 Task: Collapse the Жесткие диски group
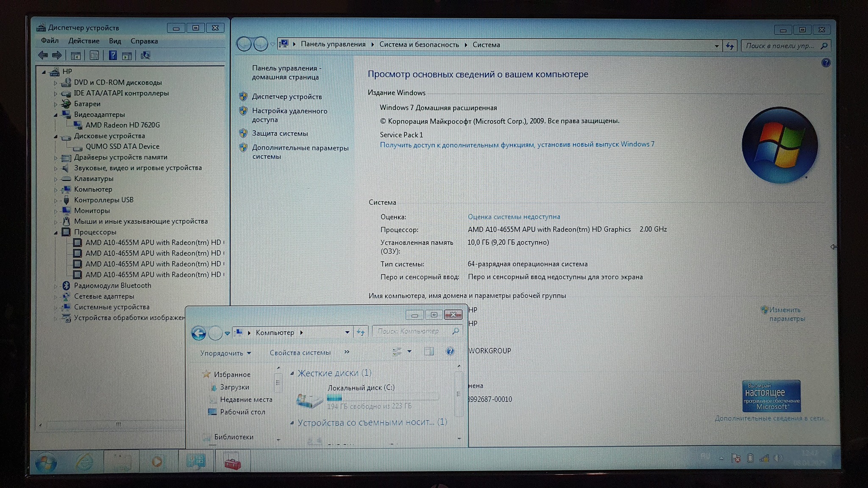coord(292,373)
